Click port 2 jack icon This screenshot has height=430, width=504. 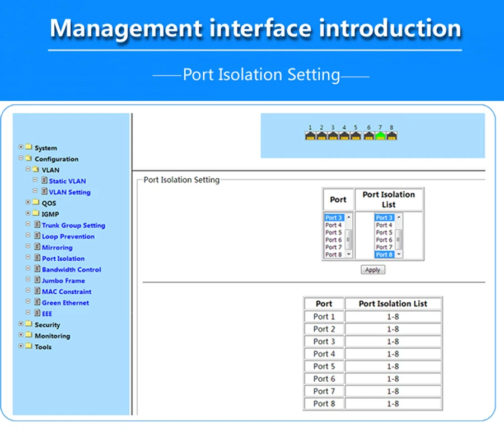(x=321, y=136)
